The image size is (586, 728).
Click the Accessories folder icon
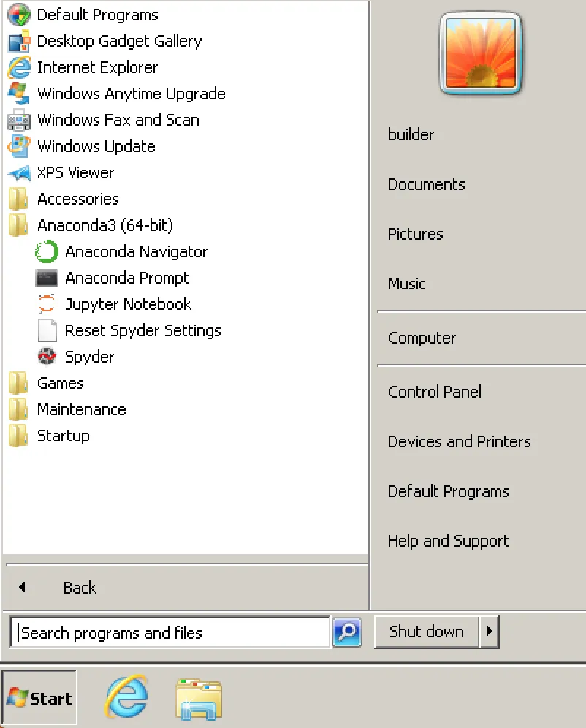point(18,199)
